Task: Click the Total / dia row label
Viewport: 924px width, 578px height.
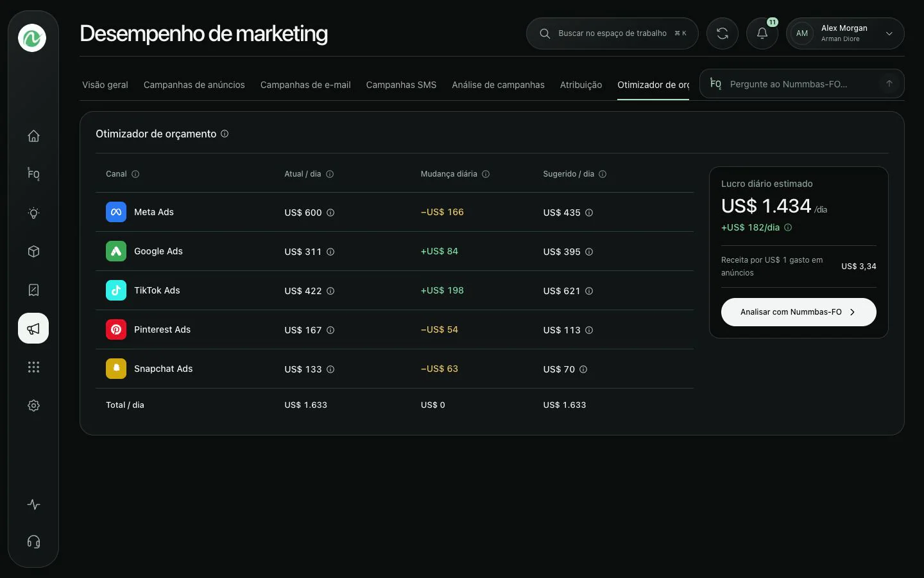Action: (125, 405)
